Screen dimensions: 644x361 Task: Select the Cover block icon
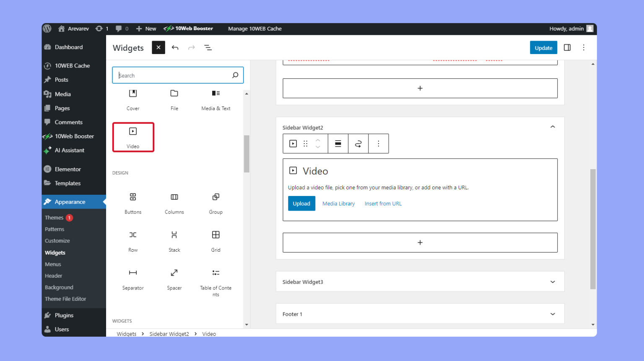132,93
